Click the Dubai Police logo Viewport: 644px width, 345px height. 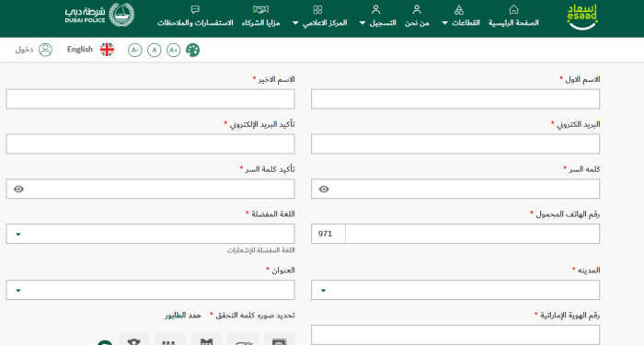coord(99,16)
